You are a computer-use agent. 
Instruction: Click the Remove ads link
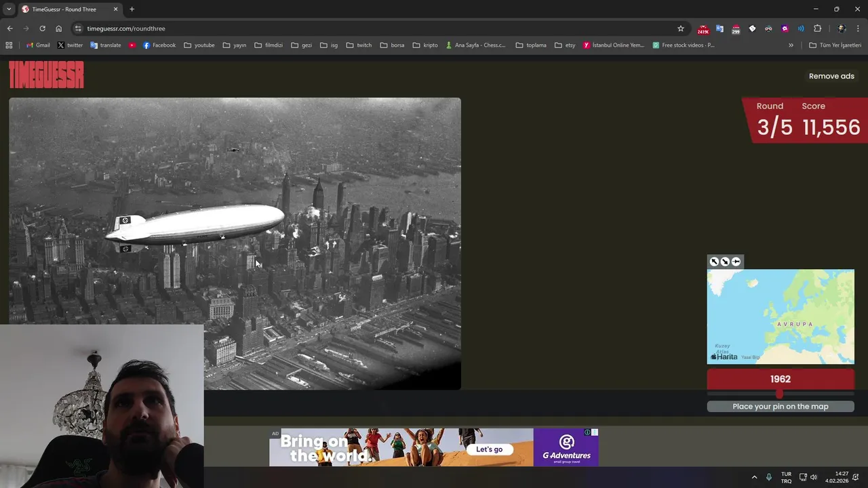click(831, 76)
